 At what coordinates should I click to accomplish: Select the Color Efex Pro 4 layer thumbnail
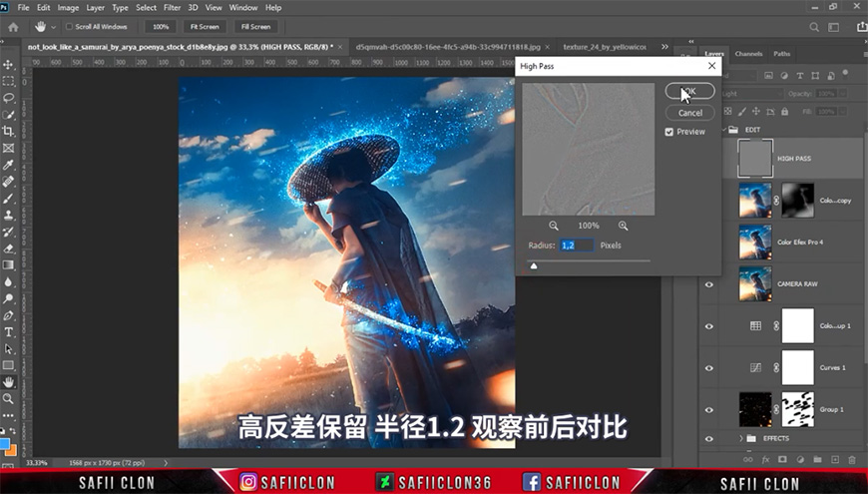755,243
